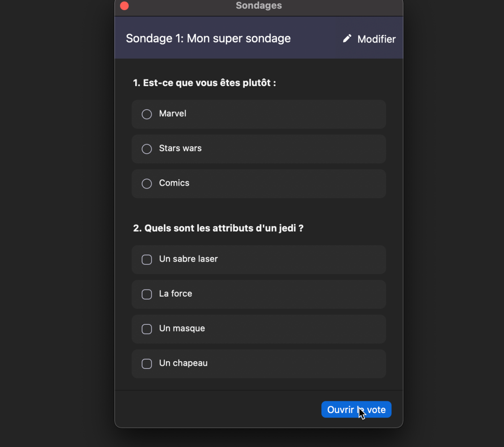Click the Un masque label text

[x=182, y=329]
